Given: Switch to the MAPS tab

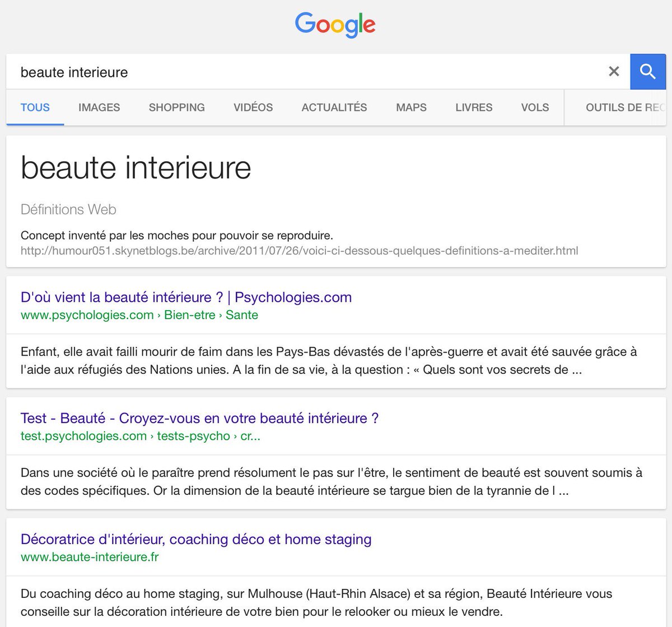Looking at the screenshot, I should [x=411, y=107].
